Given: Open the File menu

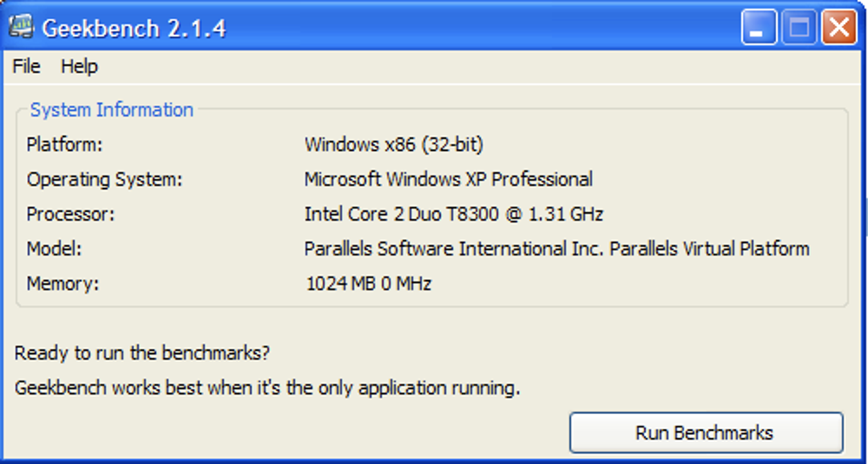Looking at the screenshot, I should [26, 66].
